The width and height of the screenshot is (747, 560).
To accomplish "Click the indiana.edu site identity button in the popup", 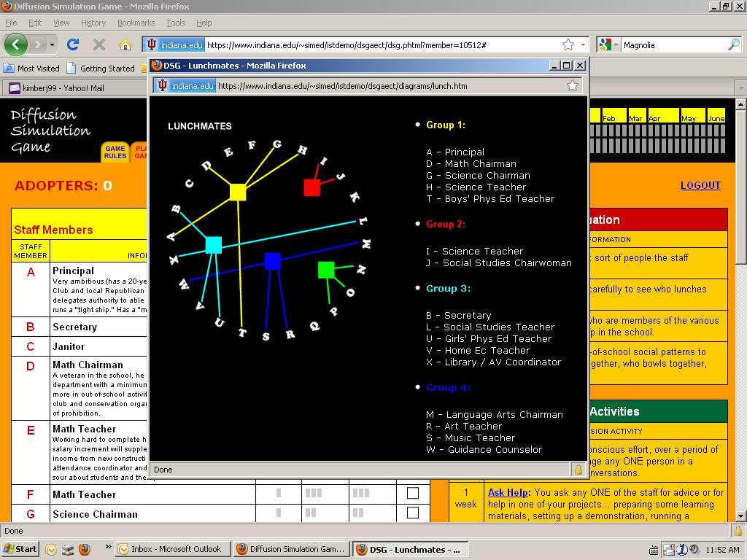I will [x=185, y=86].
